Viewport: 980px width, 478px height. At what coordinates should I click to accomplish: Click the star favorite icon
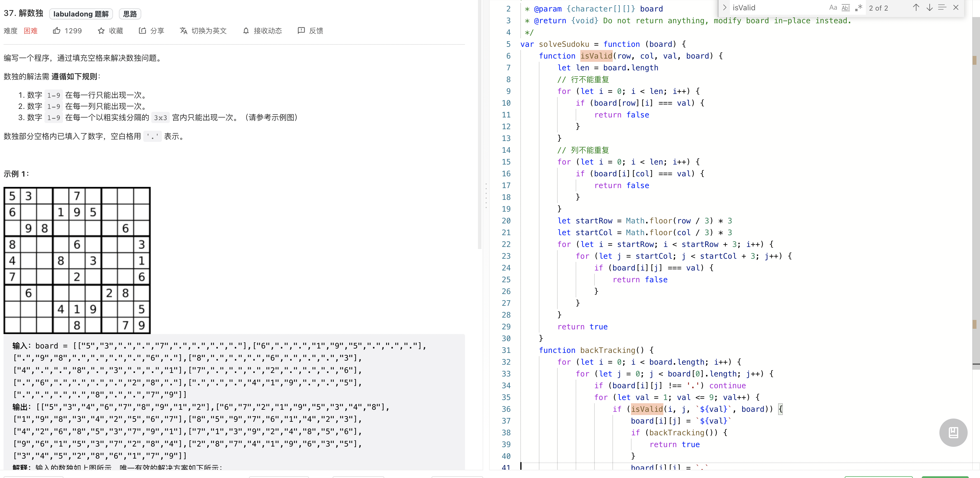click(x=101, y=31)
